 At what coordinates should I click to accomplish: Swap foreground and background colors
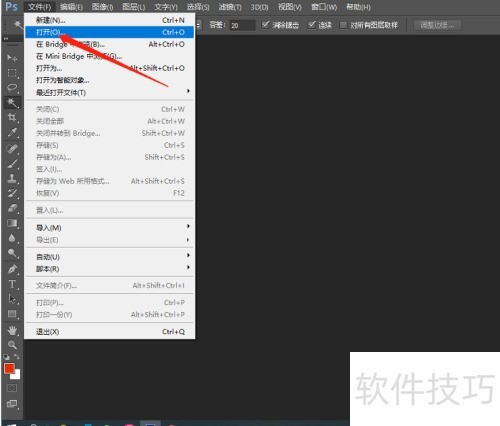tap(17, 357)
